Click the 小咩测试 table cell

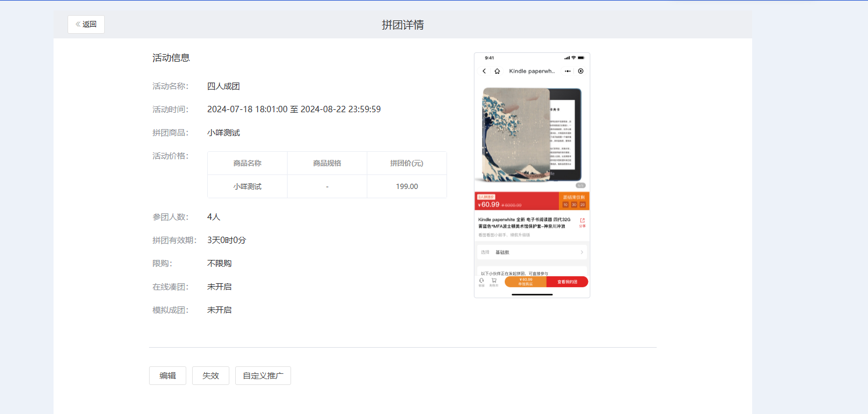[247, 187]
